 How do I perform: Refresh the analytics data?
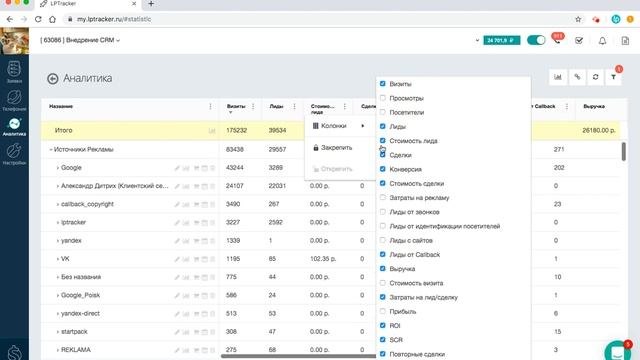click(x=596, y=77)
